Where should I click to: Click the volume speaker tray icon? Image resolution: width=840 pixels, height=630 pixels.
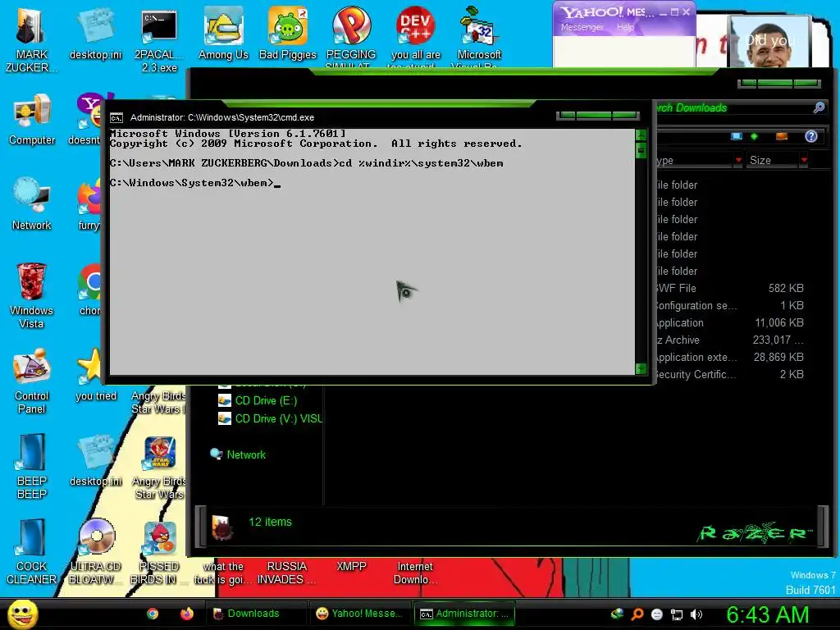(x=696, y=614)
